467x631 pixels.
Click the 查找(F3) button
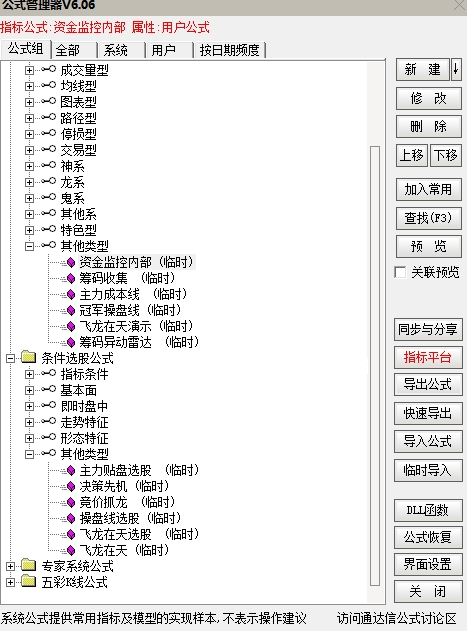click(x=429, y=219)
